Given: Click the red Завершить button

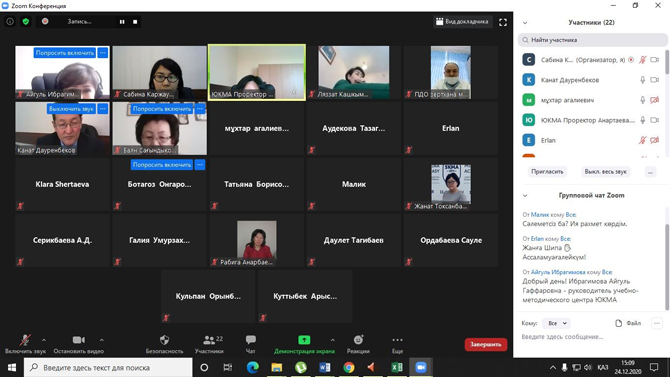Looking at the screenshot, I should pos(486,345).
